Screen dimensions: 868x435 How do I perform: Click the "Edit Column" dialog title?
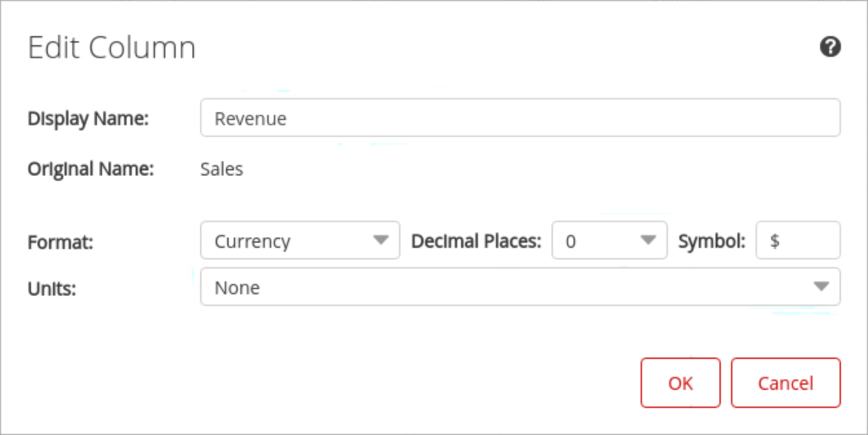(x=111, y=48)
